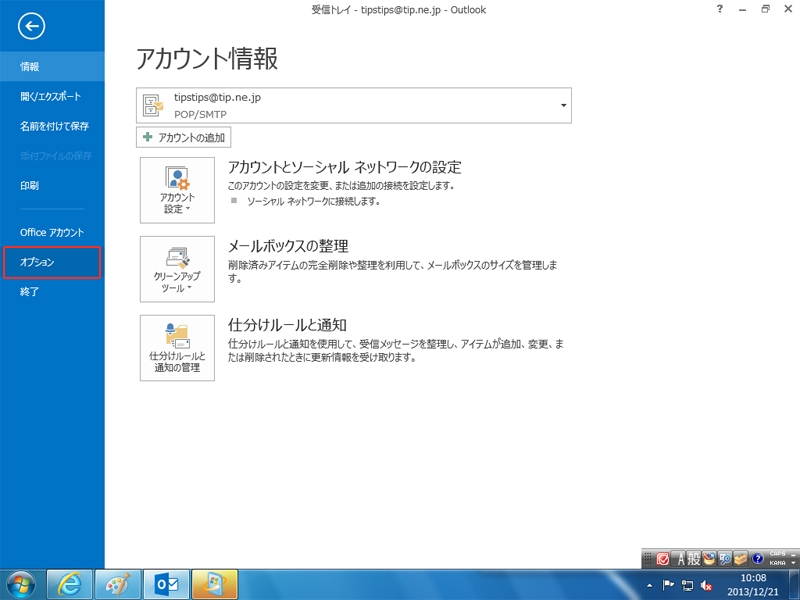Open the クリーンアップツール dropdown button
The width and height of the screenshot is (800, 600).
pyautogui.click(x=177, y=269)
